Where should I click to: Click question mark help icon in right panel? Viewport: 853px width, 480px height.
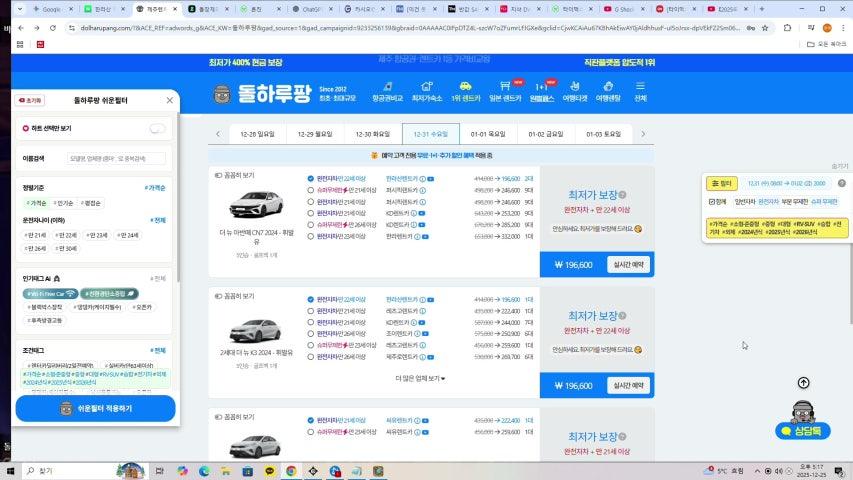click(842, 183)
